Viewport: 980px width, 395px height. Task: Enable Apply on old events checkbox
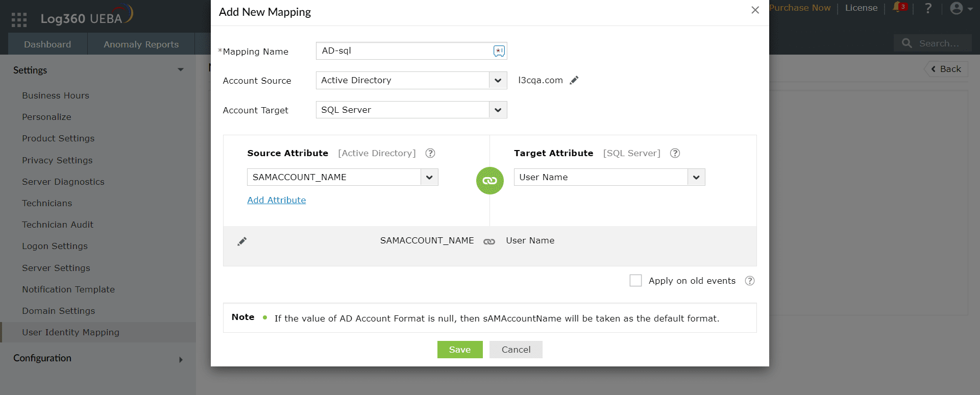coord(635,281)
